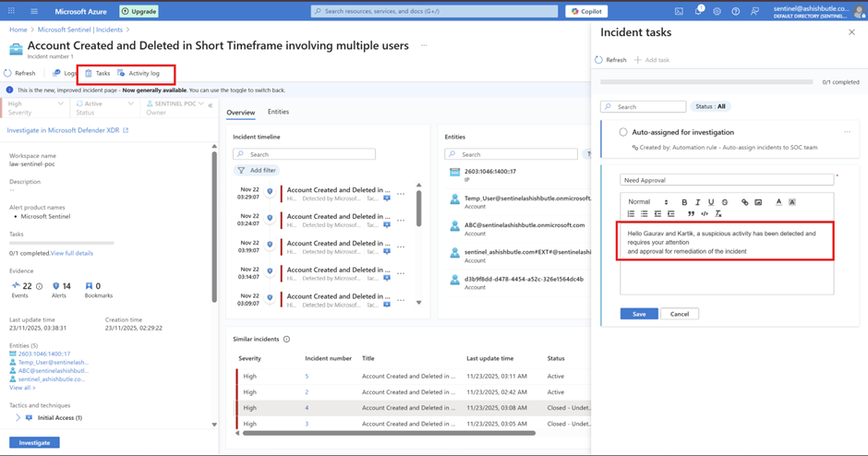Screen dimensions: 868x456
Task: Mark Auto-assigned for investigation task complete
Action: [x=623, y=132]
